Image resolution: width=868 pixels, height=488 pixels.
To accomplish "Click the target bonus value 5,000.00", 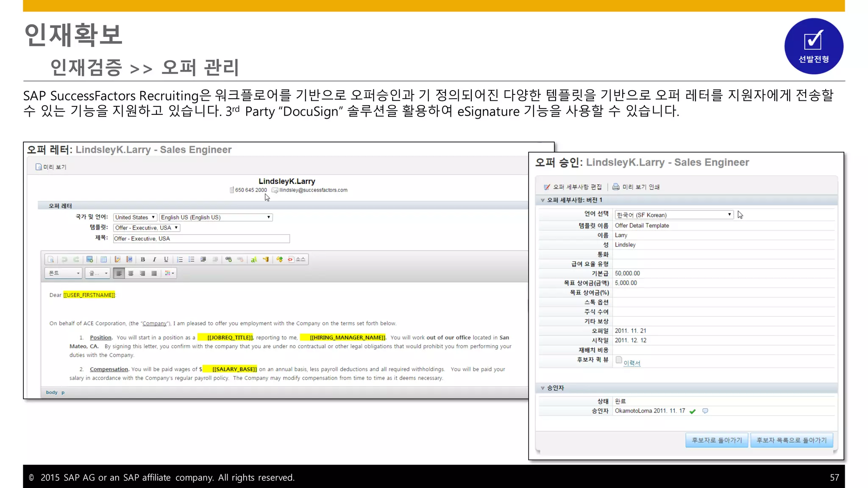I will (626, 283).
